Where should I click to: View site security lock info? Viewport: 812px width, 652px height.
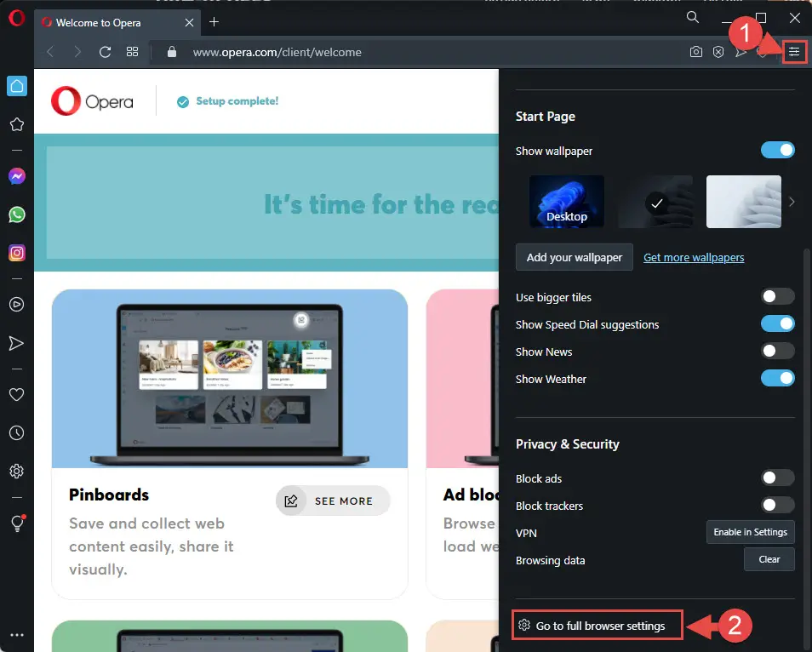[172, 52]
